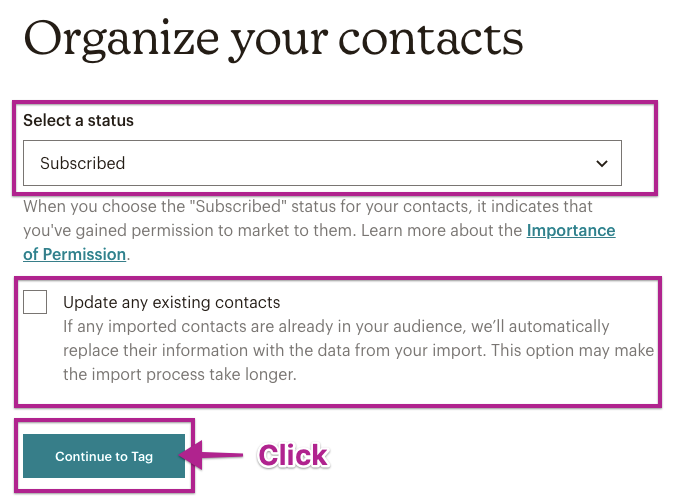The height and width of the screenshot is (502, 692).
Task: Click the "Select a status" field label
Action: [78, 120]
